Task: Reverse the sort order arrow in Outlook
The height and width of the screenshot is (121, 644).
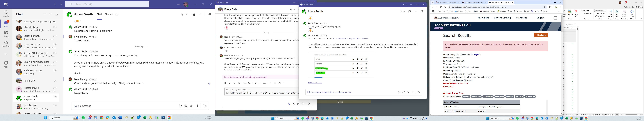Action: (x=575, y=24)
